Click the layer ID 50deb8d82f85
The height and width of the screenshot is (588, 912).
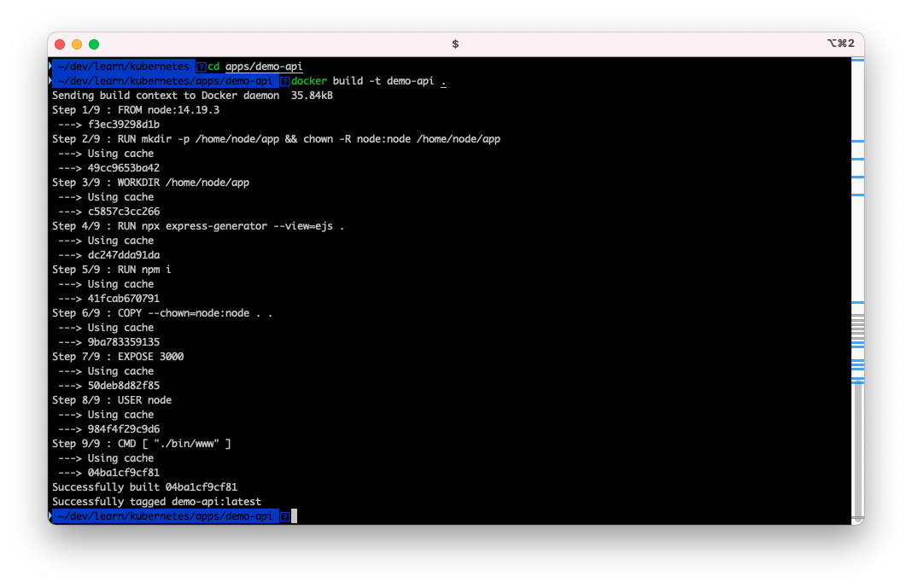tap(124, 386)
